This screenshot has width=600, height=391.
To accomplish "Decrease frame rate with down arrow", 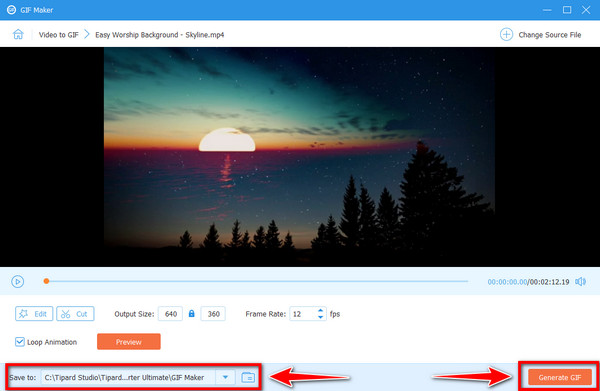I will click(x=321, y=317).
